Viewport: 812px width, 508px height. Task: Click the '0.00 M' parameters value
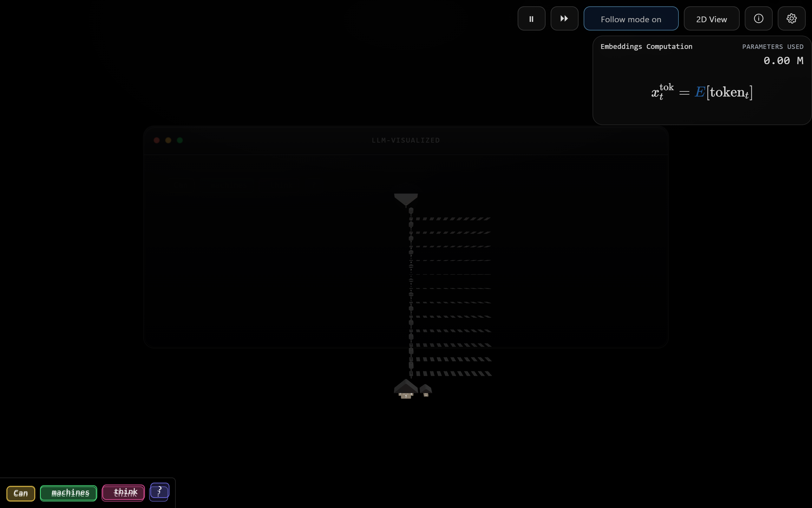point(783,60)
